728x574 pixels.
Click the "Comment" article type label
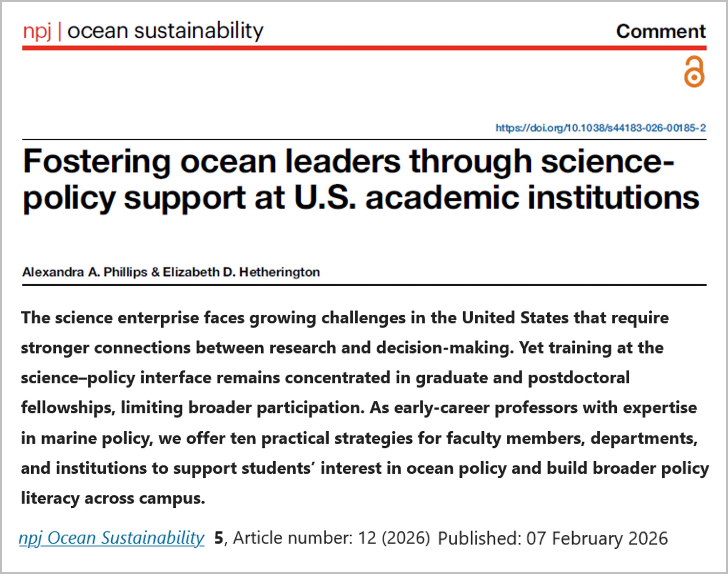tap(661, 31)
